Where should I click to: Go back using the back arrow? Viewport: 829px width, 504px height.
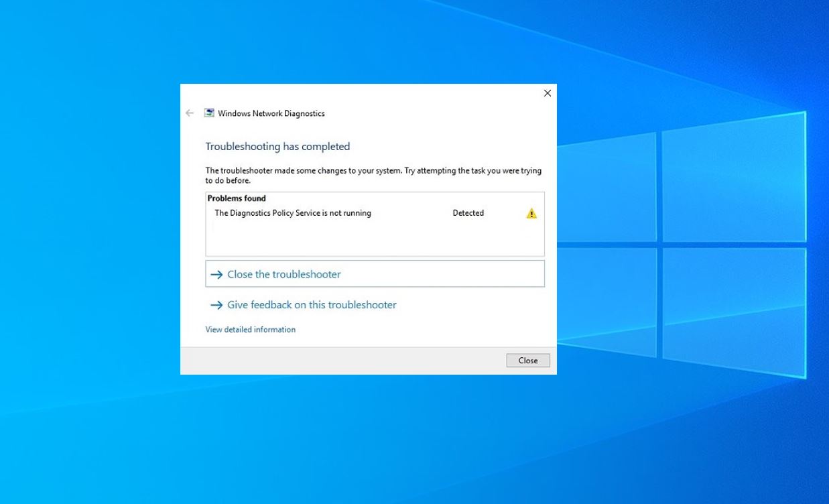[190, 113]
